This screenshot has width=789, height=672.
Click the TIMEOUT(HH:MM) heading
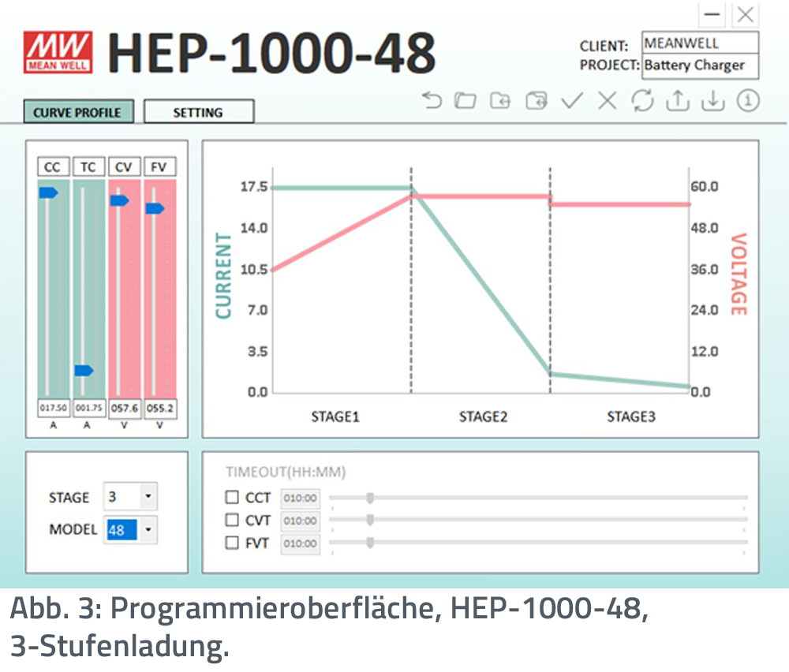pos(286,472)
